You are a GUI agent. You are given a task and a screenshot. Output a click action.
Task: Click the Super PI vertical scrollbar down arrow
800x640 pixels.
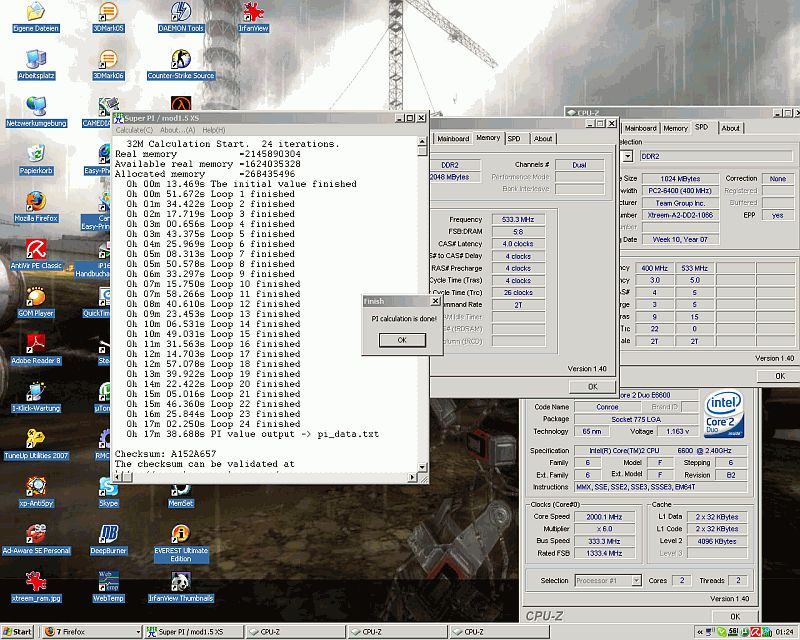coord(422,467)
